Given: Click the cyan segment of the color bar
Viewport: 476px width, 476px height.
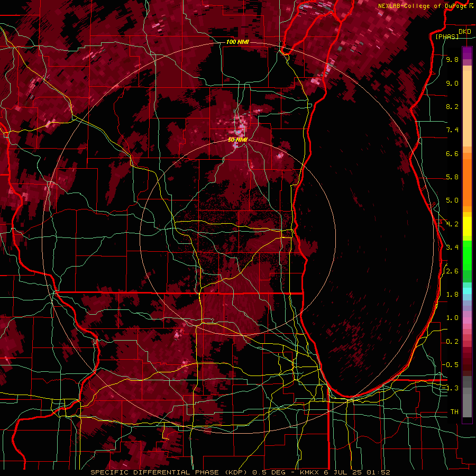Looking at the screenshot, I should point(467,291).
